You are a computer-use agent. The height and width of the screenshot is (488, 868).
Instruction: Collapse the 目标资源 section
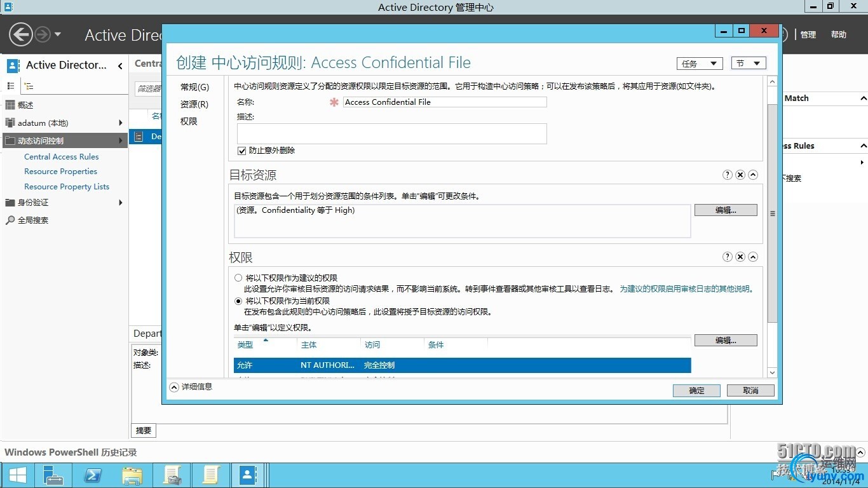(753, 175)
